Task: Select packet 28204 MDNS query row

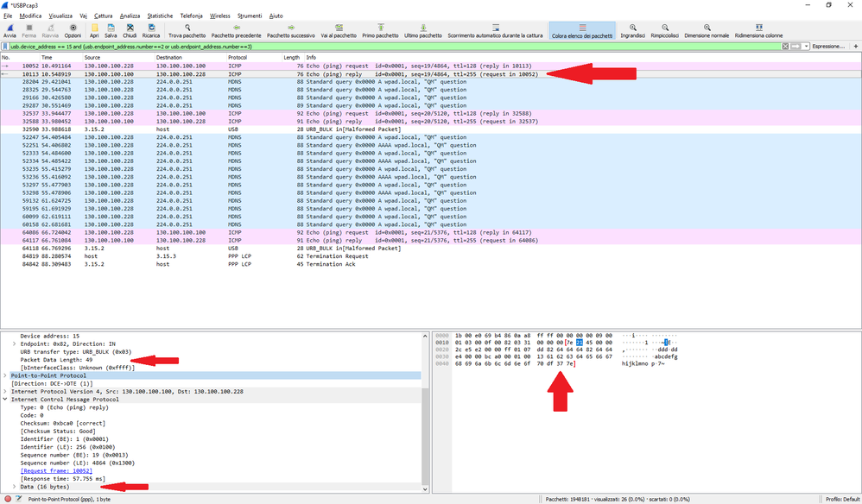Action: point(430,82)
